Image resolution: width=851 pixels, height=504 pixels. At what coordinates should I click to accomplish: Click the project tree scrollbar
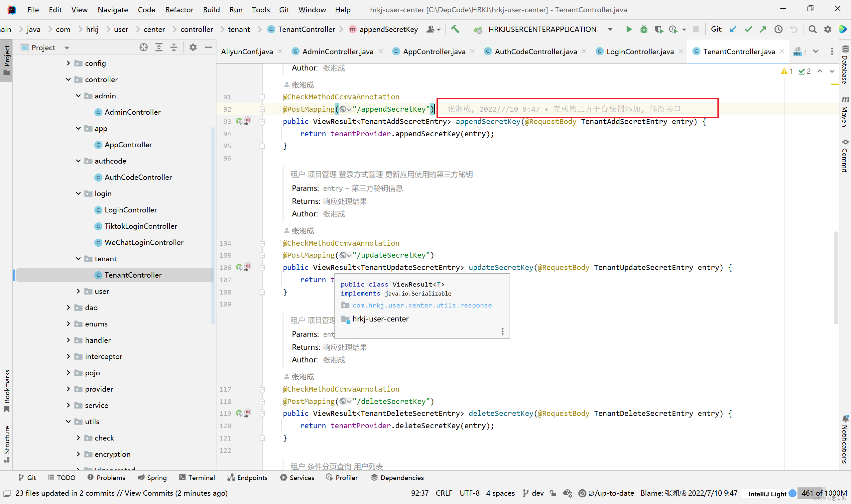pyautogui.click(x=213, y=225)
